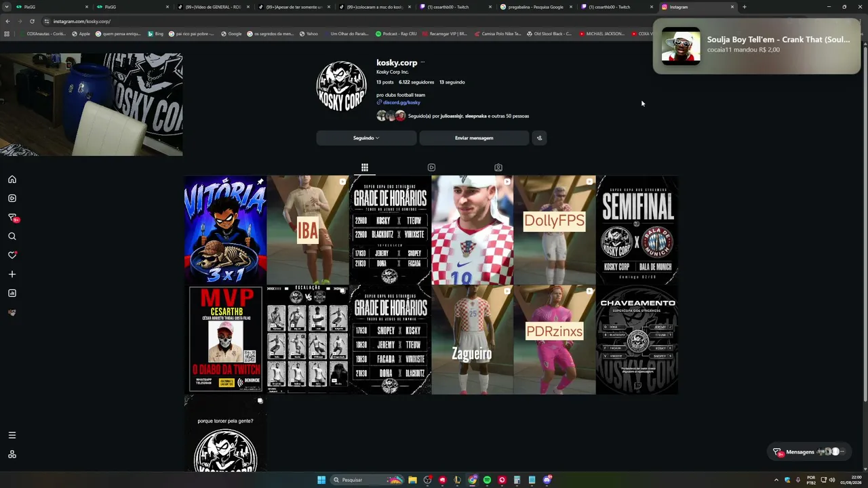
Task: Click the create new post plus icon
Action: point(12,274)
